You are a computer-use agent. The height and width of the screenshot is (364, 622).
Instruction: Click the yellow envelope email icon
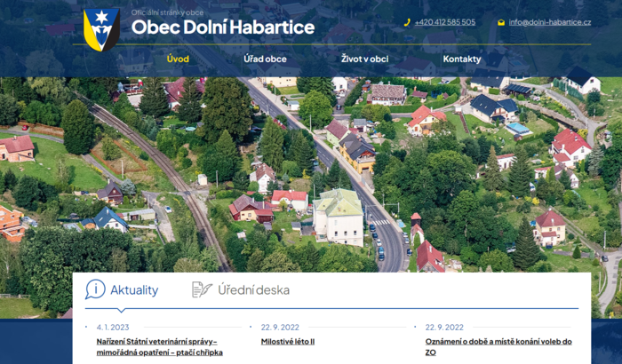coord(501,22)
